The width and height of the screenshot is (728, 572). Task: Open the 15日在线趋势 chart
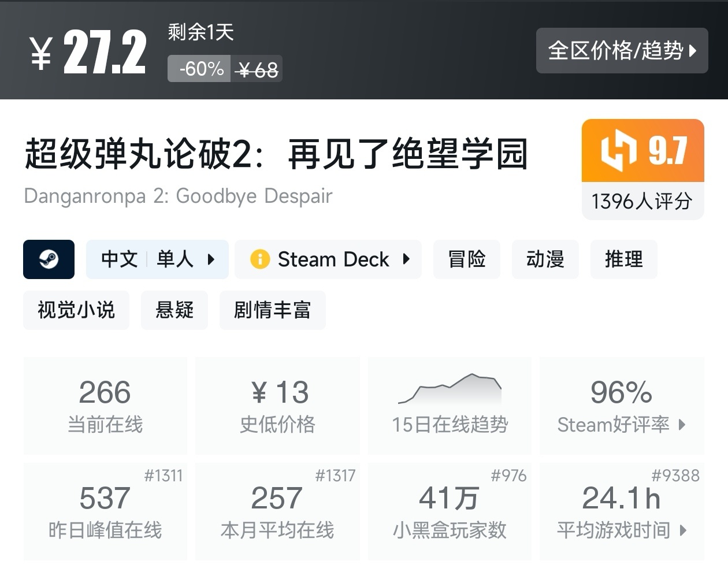click(x=450, y=406)
